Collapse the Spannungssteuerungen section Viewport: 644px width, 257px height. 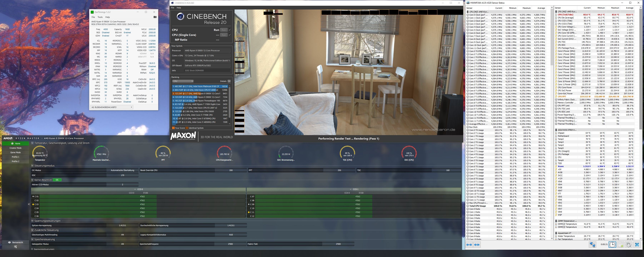[33, 221]
